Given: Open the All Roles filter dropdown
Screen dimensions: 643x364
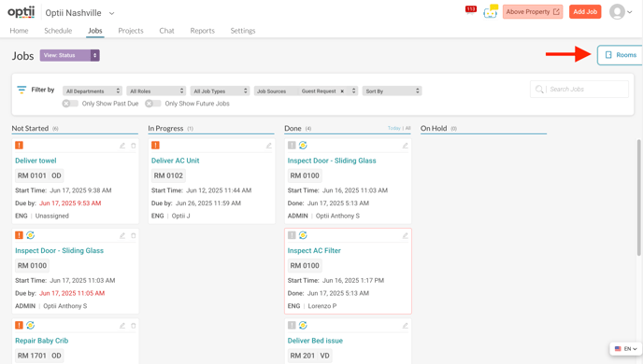Looking at the screenshot, I should (156, 91).
